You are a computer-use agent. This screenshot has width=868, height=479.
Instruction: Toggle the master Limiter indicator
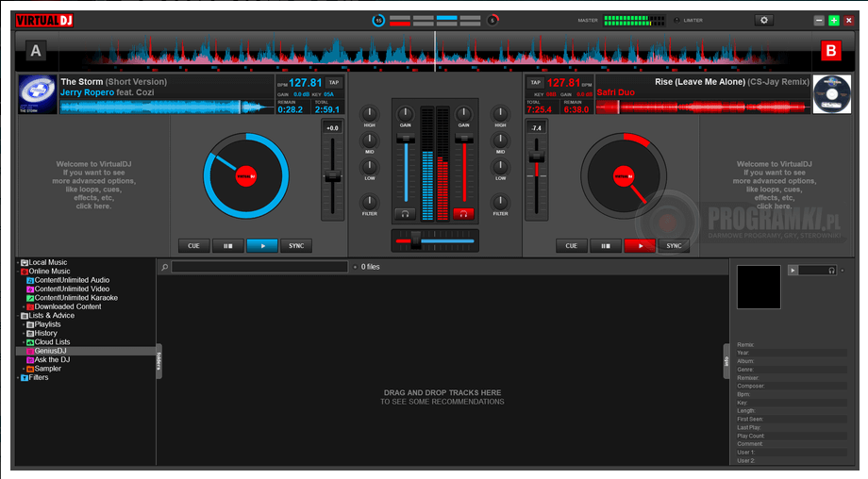point(677,21)
